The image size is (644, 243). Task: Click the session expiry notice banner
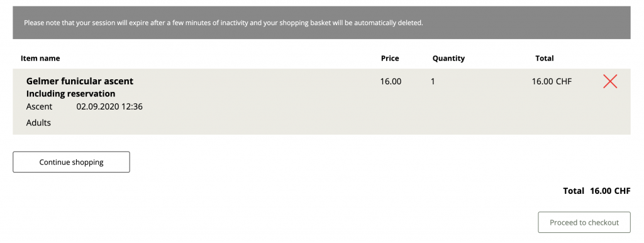coord(321,23)
